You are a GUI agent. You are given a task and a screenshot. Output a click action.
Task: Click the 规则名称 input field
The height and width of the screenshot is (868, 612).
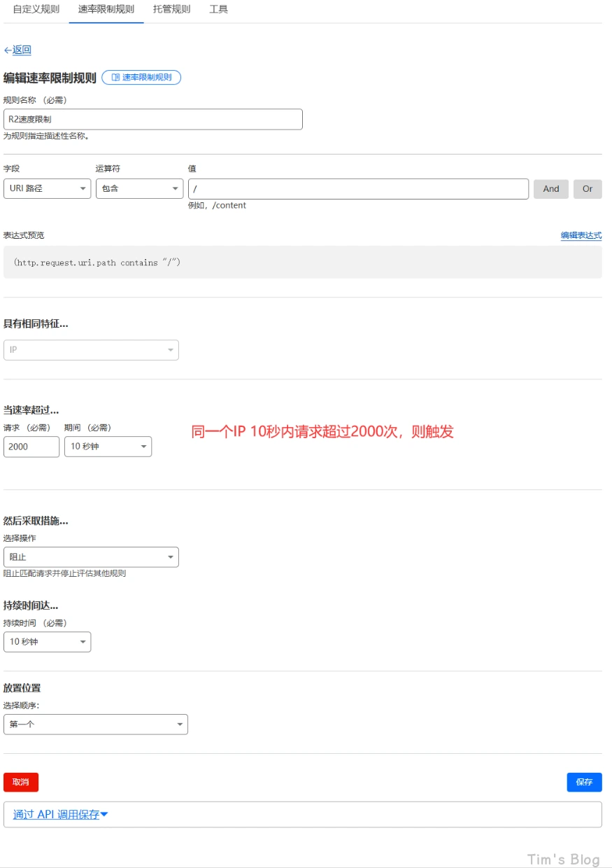pos(152,120)
